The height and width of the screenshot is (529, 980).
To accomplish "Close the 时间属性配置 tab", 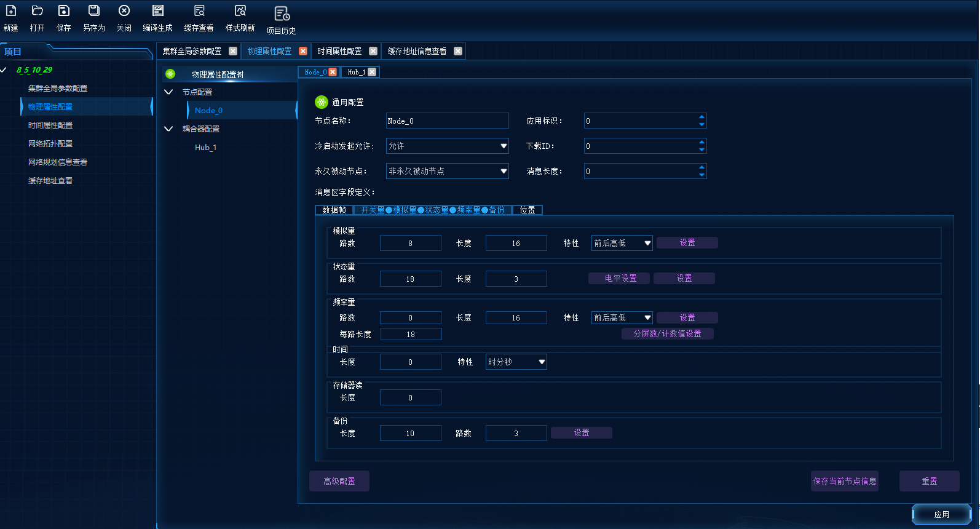I will [373, 51].
